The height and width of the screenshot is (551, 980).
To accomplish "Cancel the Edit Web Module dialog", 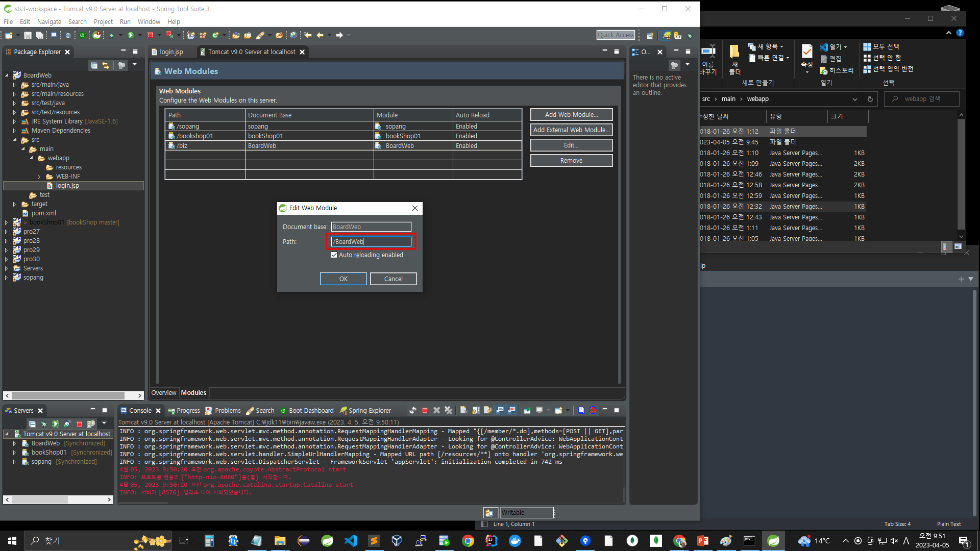I will 393,279.
